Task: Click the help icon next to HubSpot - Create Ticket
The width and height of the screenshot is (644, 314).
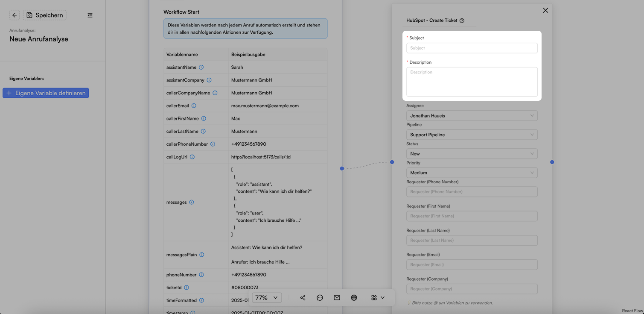Action: coord(462,21)
